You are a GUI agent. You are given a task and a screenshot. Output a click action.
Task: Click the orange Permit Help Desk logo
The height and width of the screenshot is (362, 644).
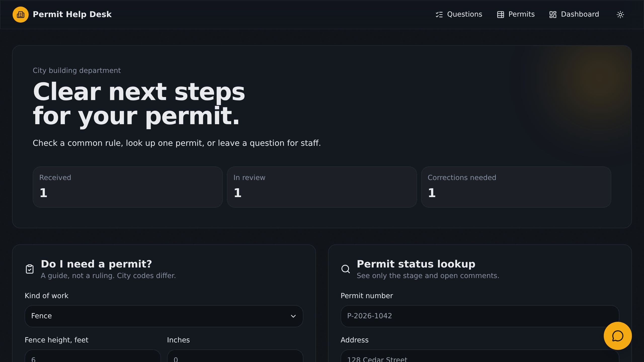(21, 15)
